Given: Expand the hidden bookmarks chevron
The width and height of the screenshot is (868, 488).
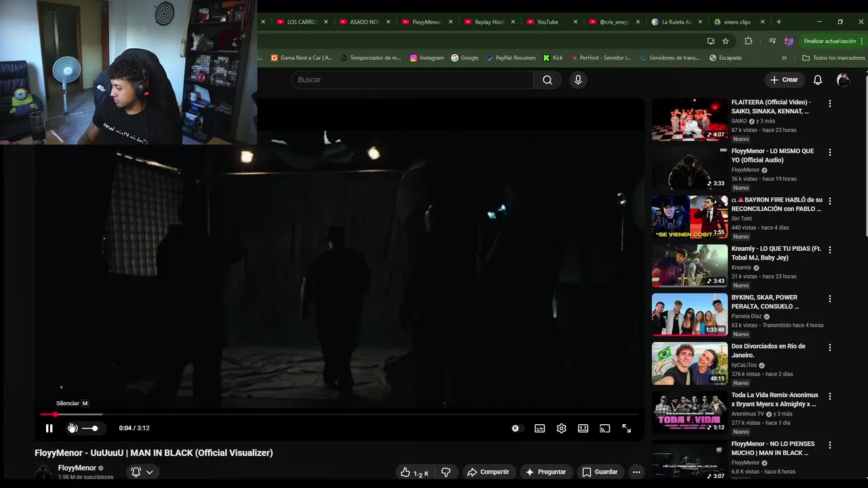Looking at the screenshot, I should point(784,58).
